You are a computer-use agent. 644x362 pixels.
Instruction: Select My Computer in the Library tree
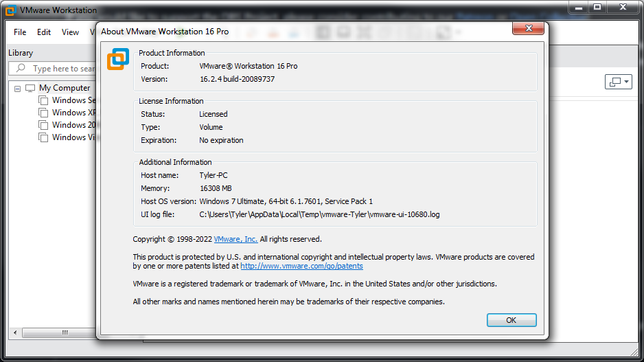[65, 88]
